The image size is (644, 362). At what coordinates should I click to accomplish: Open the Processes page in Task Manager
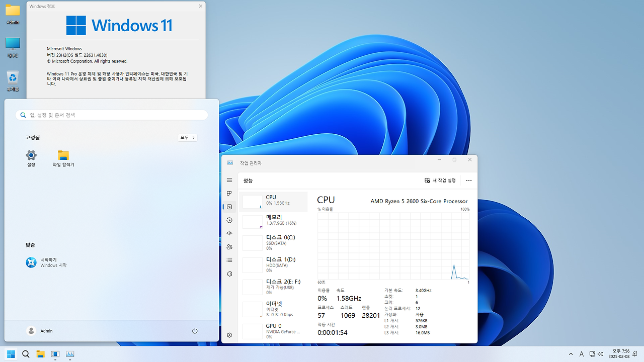229,193
